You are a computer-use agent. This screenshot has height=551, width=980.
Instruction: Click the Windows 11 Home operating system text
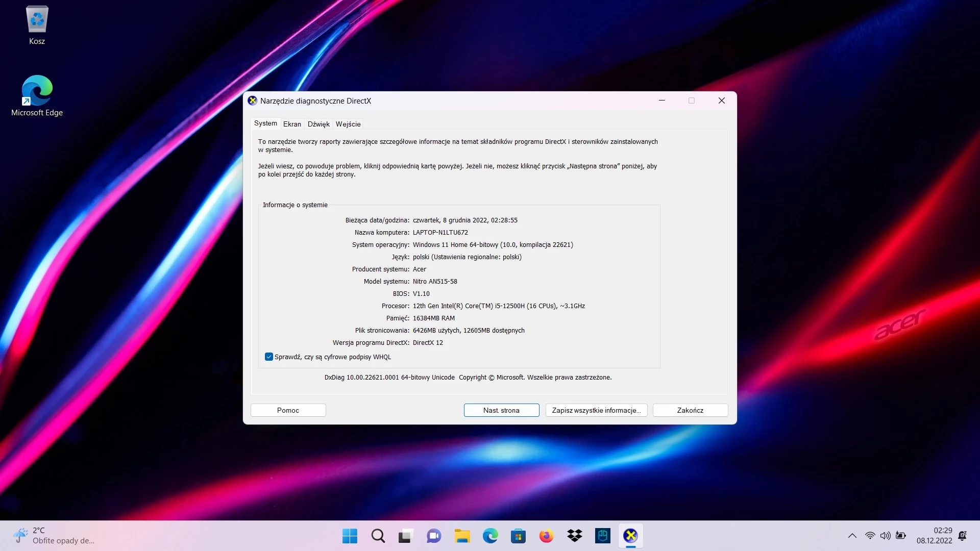point(493,245)
